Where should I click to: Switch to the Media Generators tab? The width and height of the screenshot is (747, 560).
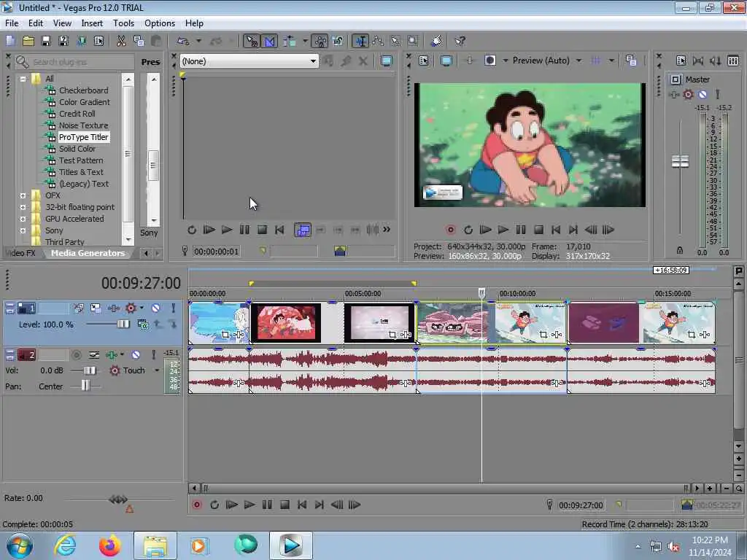click(88, 253)
